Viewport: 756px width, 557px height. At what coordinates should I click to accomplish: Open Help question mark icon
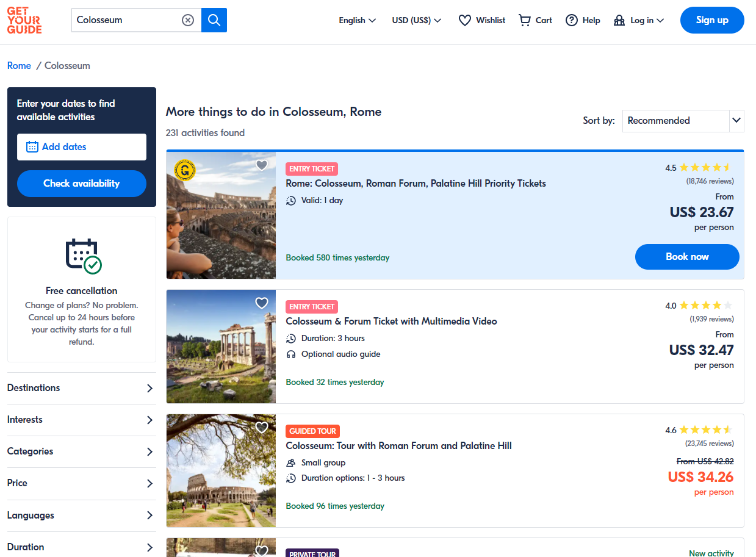[x=572, y=20]
